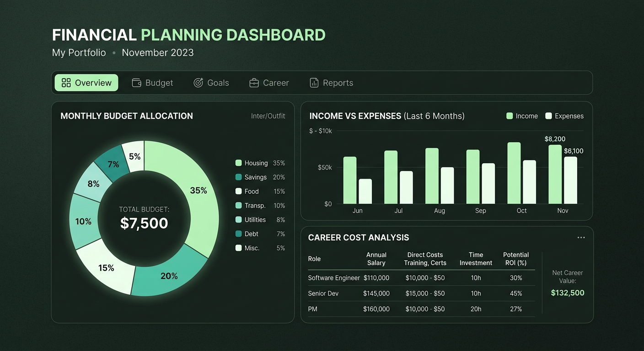This screenshot has height=351, width=644.
Task: Click the Budget wallet icon
Action: tap(136, 83)
